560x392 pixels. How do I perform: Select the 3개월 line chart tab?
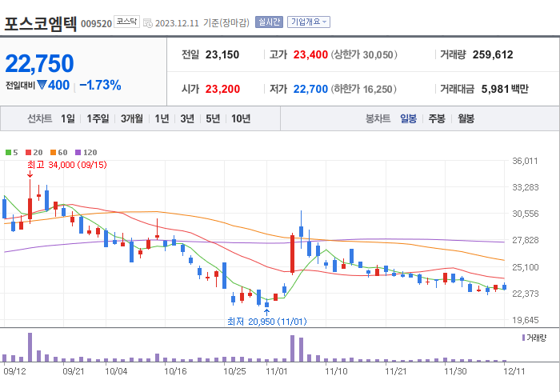pos(131,118)
